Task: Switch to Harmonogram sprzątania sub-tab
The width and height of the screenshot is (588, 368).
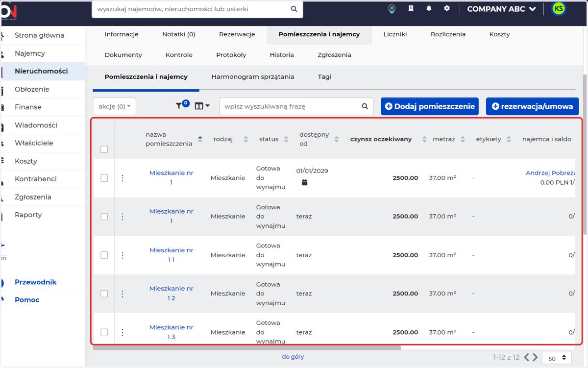Action: [253, 77]
